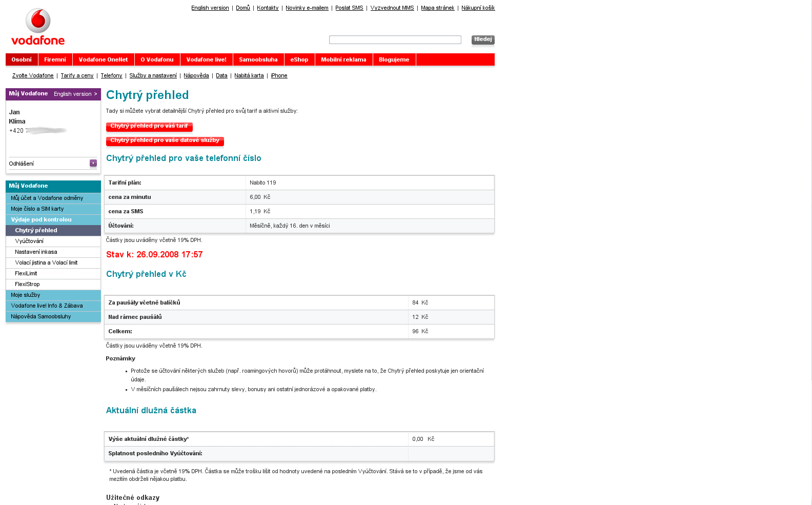The width and height of the screenshot is (812, 505).
Task: Open Tarify a ceny submenu link
Action: 77,75
